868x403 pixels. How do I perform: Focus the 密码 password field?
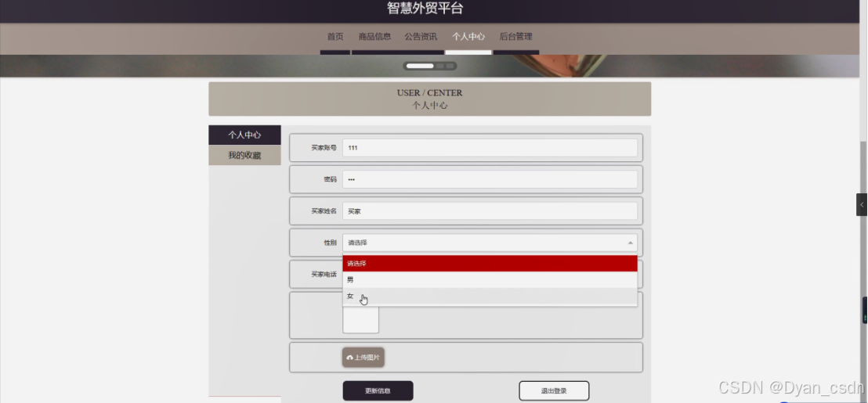(490, 179)
